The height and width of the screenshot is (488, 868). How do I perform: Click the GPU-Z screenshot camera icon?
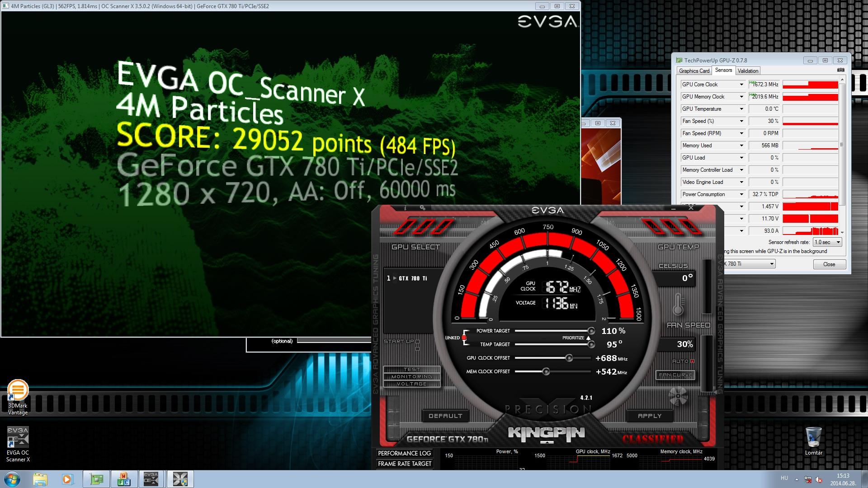(840, 70)
